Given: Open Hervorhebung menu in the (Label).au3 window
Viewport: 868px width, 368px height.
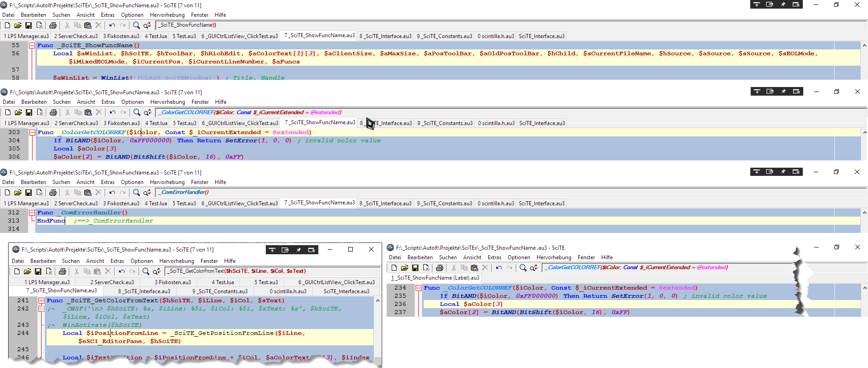Looking at the screenshot, I should click(x=554, y=257).
